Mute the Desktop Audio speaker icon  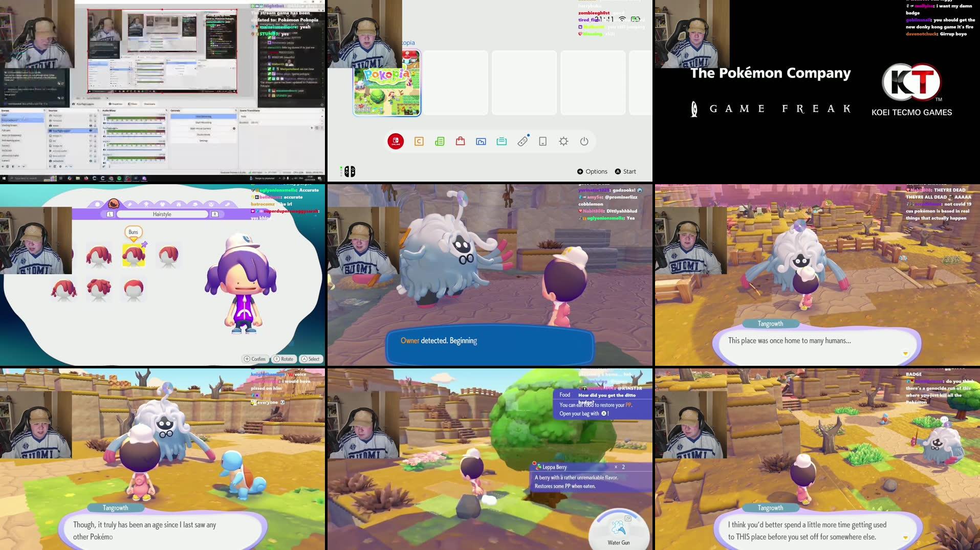pyautogui.click(x=105, y=124)
